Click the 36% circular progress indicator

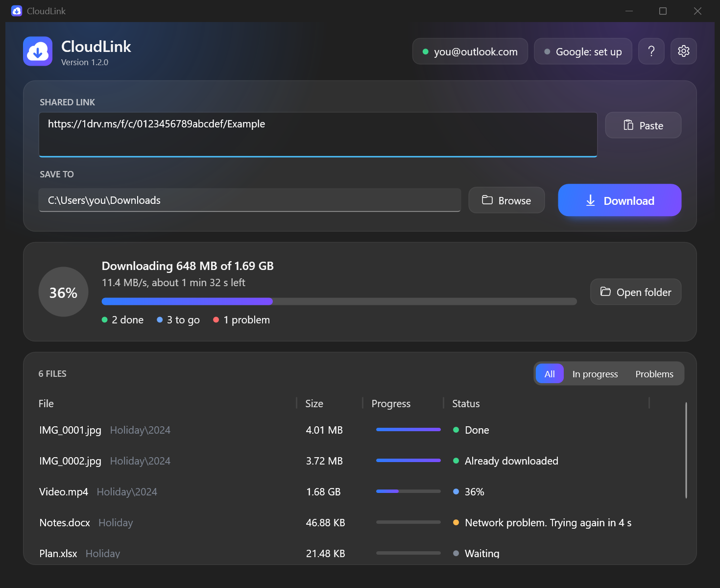point(63,292)
